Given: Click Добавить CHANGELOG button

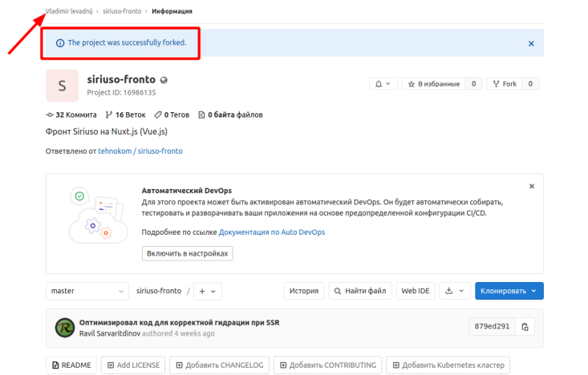Looking at the screenshot, I should pos(219,365).
